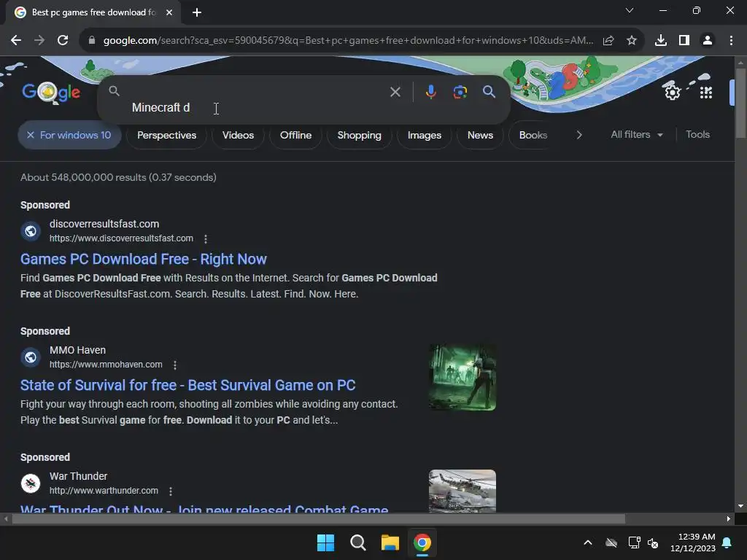The height and width of the screenshot is (560, 747).
Task: Switch to Shopping results
Action: pyautogui.click(x=360, y=135)
